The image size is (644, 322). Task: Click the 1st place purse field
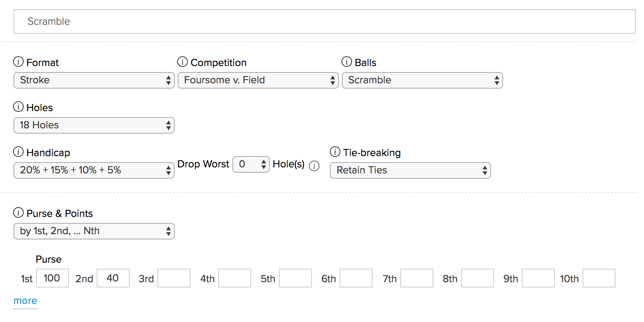pos(52,278)
